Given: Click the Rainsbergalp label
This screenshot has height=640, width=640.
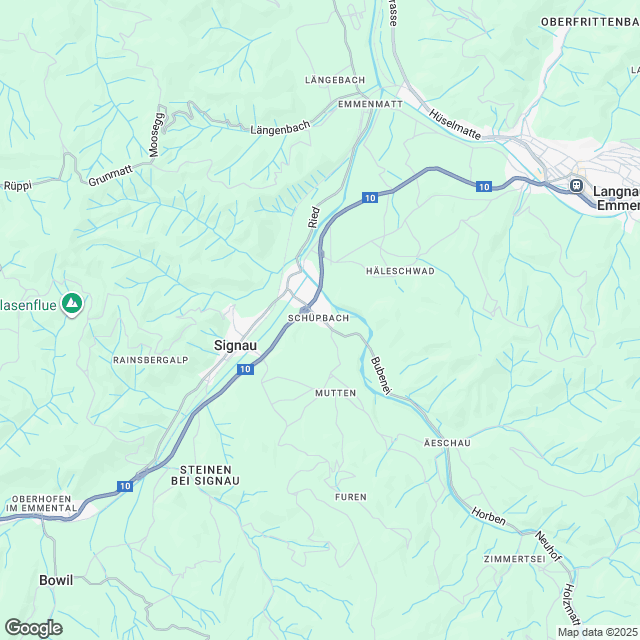Looking at the screenshot, I should (151, 360).
